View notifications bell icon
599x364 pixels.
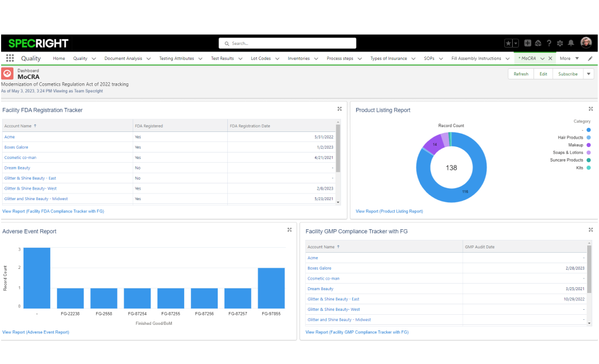(571, 43)
